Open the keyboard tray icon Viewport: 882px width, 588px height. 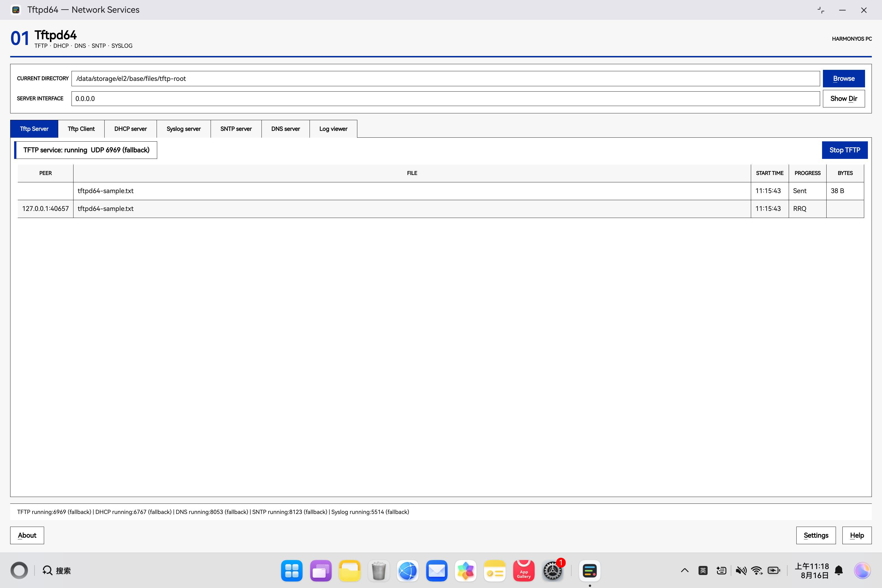pyautogui.click(x=721, y=571)
